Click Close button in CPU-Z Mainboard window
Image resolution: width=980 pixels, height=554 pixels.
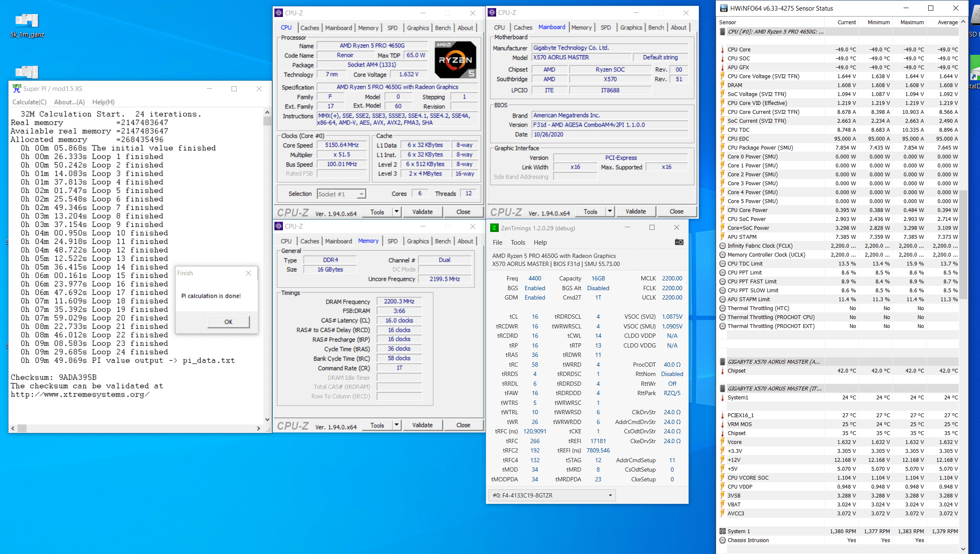click(x=676, y=211)
